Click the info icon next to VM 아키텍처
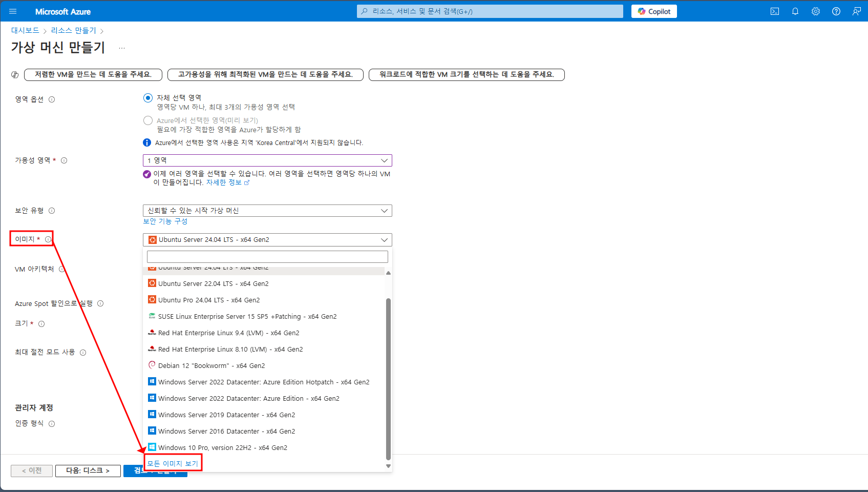 tap(61, 269)
